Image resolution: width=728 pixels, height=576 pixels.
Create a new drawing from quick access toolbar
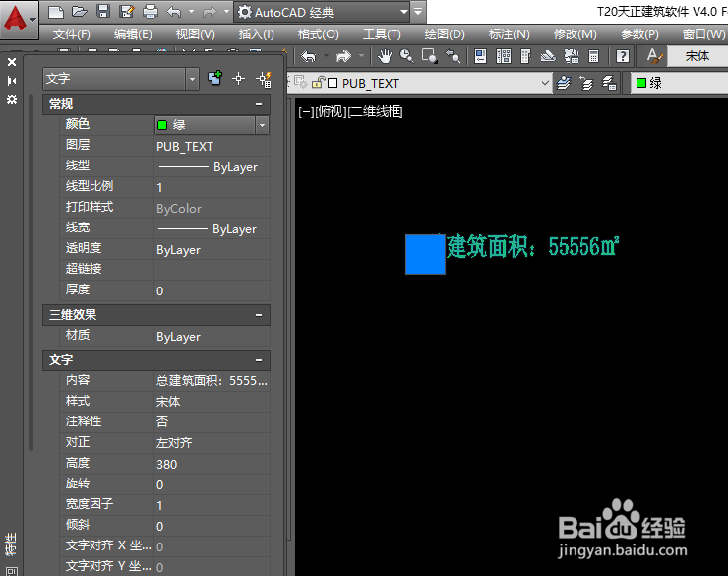[x=56, y=12]
